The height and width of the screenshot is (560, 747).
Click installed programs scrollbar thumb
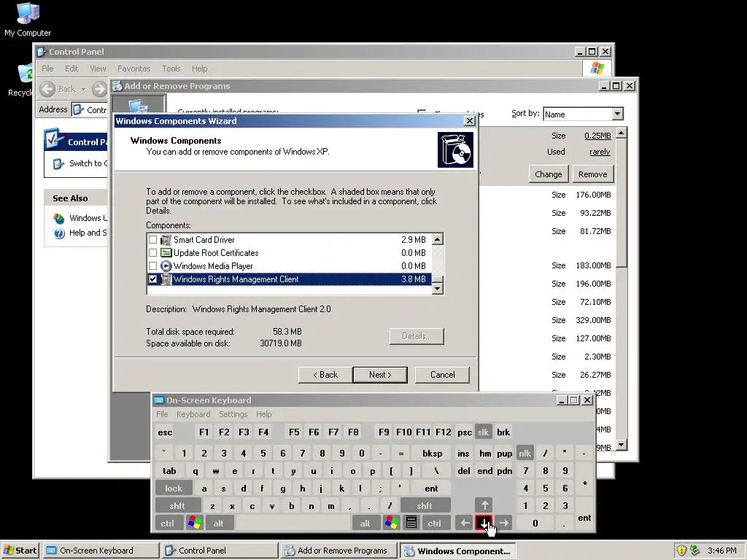tap(622, 203)
